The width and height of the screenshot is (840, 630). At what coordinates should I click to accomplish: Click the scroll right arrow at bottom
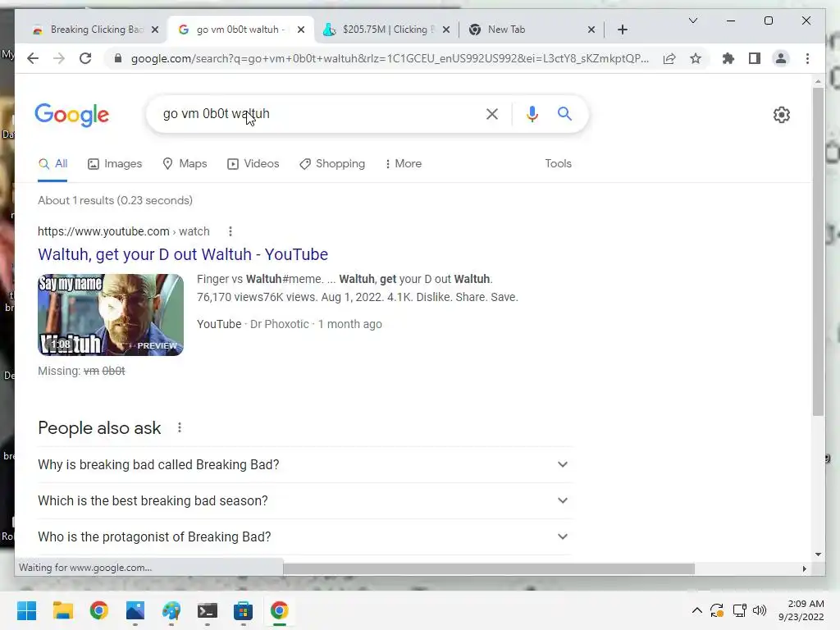click(x=804, y=568)
